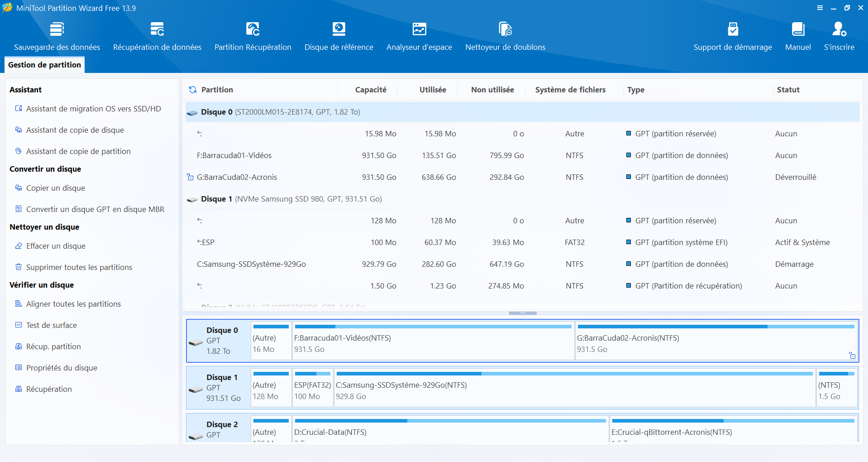Click the Assistant de migration OS icon
Viewport: 868px width, 462px height.
(x=19, y=109)
